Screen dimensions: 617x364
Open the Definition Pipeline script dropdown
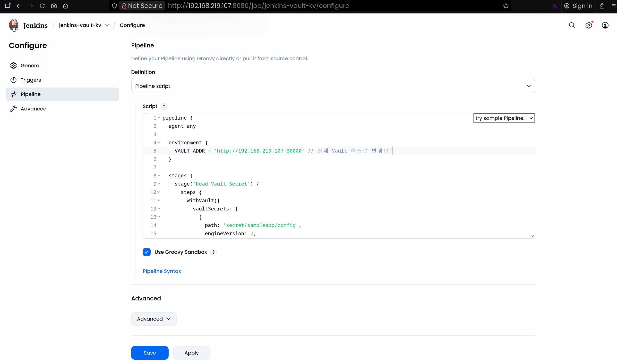pyautogui.click(x=333, y=86)
